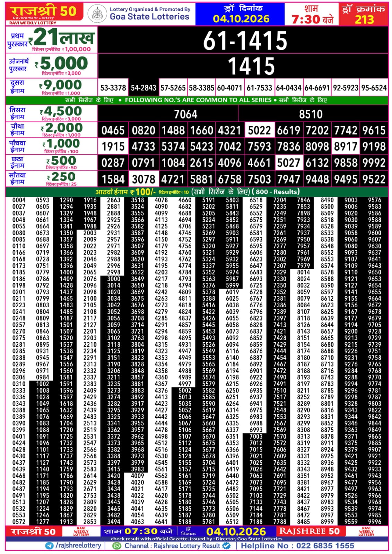Screen dimensions: 392x554
Task: Click the Goa State Lotteries title
Action: (149, 17)
